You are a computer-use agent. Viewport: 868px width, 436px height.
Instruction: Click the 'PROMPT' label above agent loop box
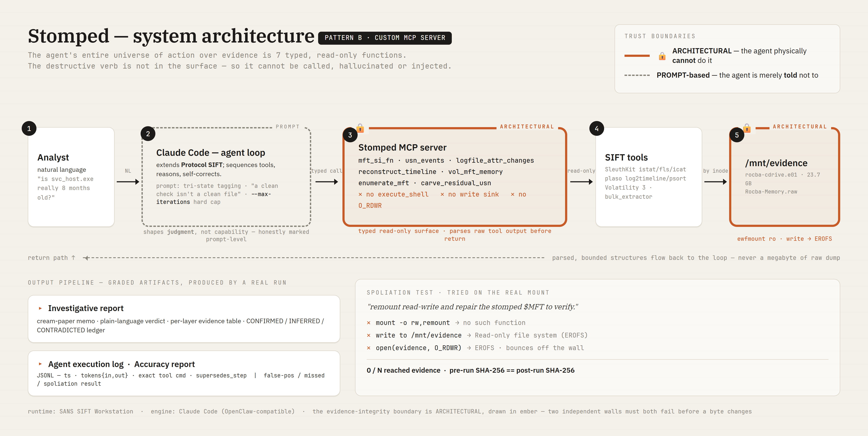tap(288, 127)
